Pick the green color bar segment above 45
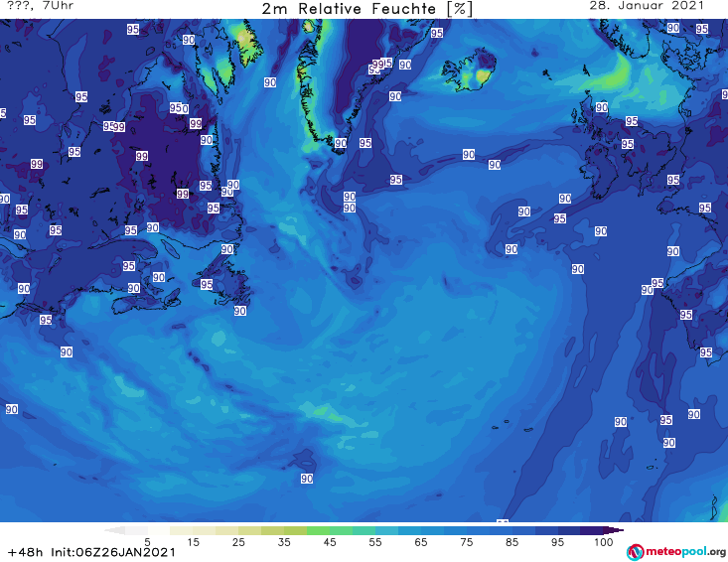 point(318,530)
